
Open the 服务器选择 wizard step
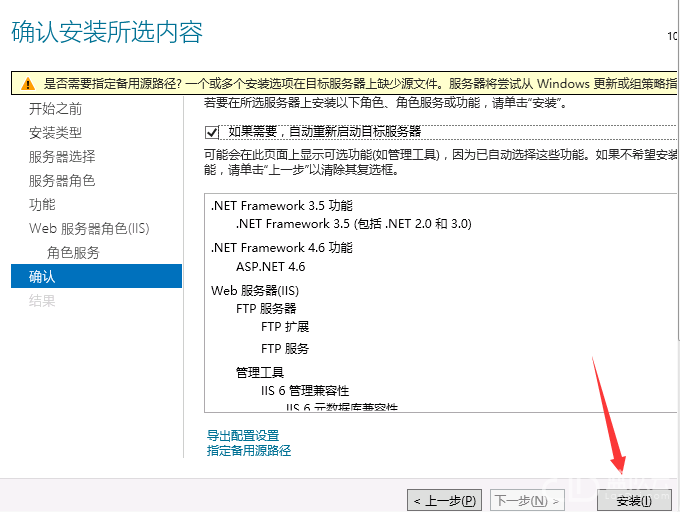coord(62,156)
